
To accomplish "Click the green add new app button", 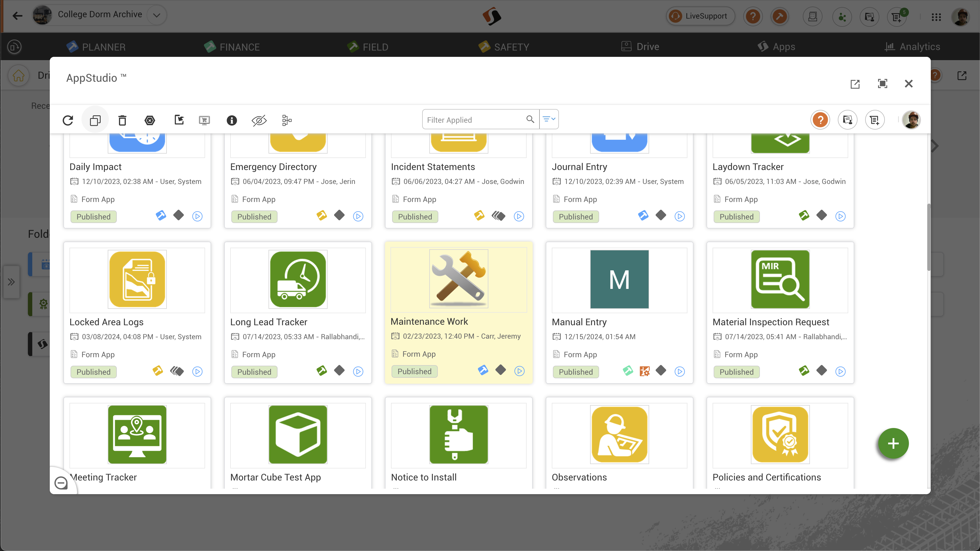I will [893, 443].
